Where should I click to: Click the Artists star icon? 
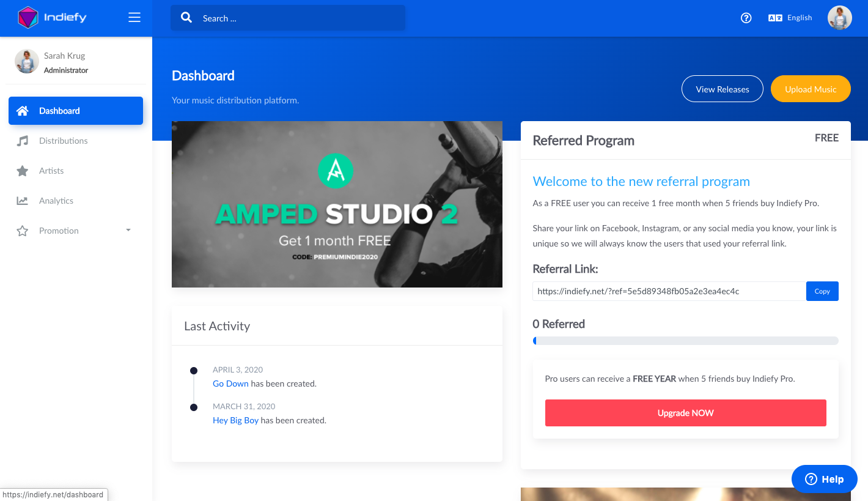(x=23, y=171)
